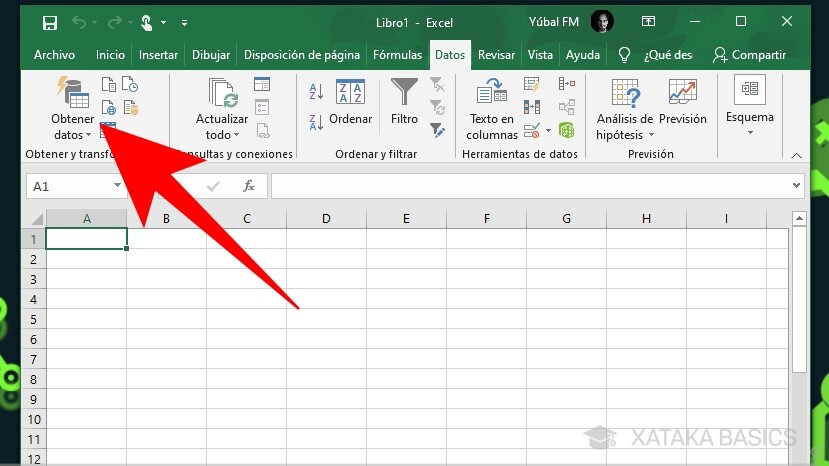Click the Insert Function fx icon
Screen dimensions: 829x466
coord(249,186)
